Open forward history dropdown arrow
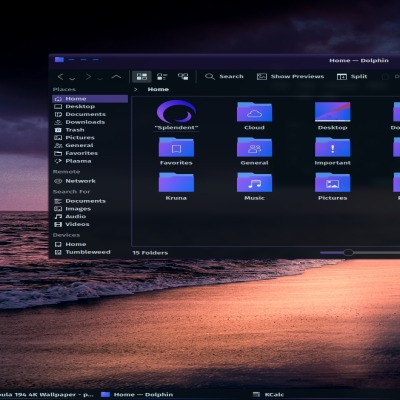 point(100,78)
